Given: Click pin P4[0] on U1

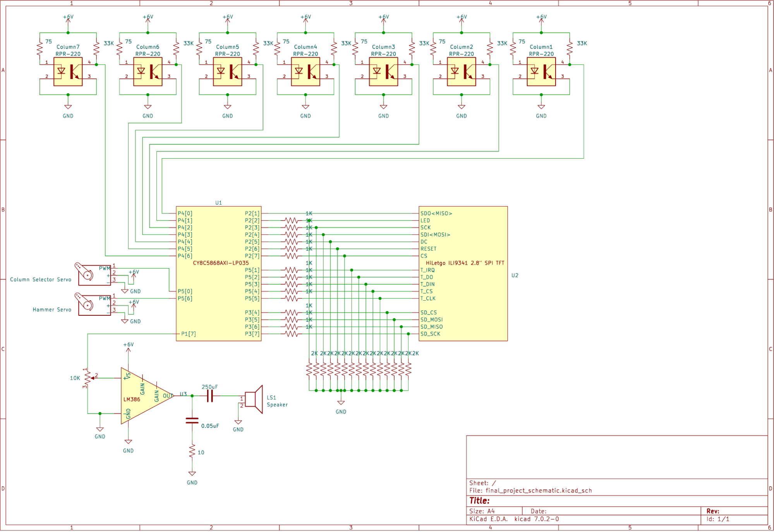Looking at the screenshot, I should [x=185, y=213].
